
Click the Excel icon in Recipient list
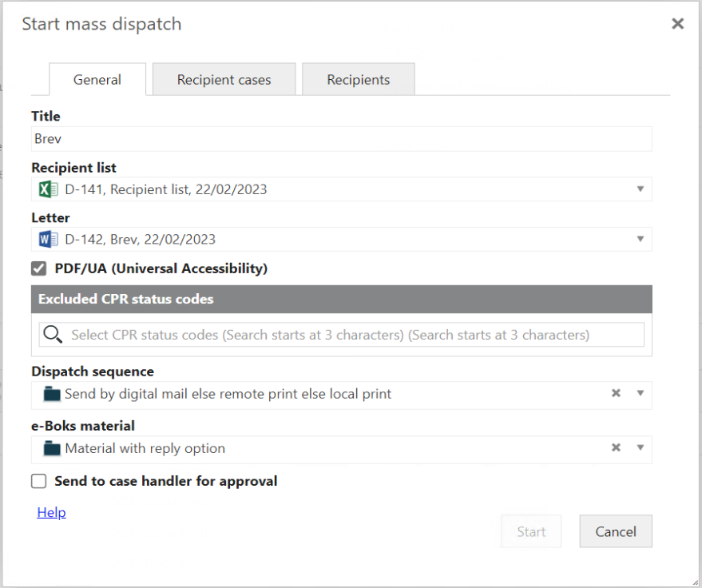(x=48, y=189)
